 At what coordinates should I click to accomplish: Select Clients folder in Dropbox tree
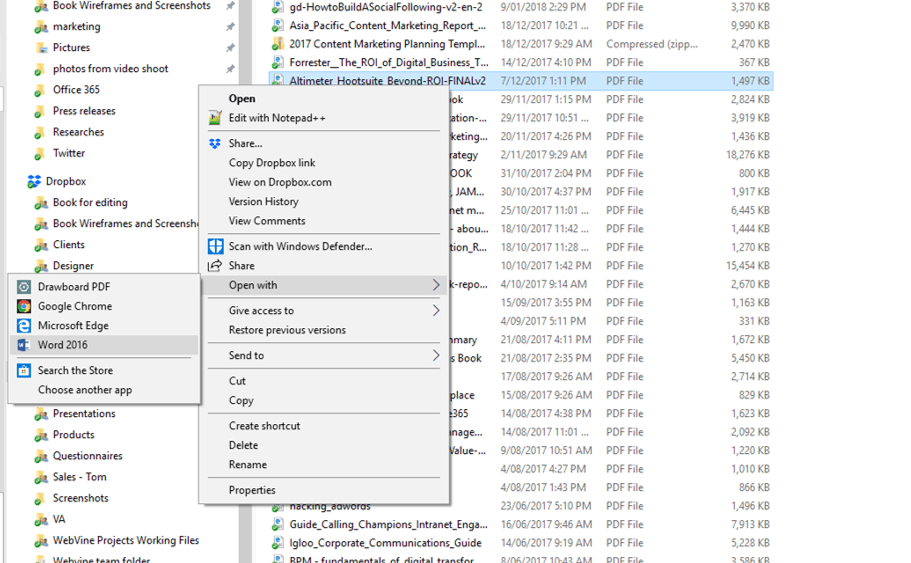(x=69, y=245)
